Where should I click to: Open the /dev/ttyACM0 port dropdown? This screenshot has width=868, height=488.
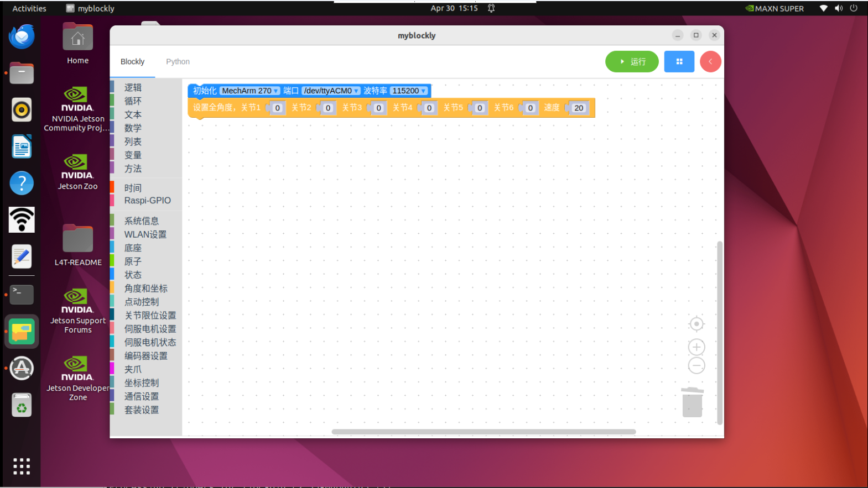[331, 91]
